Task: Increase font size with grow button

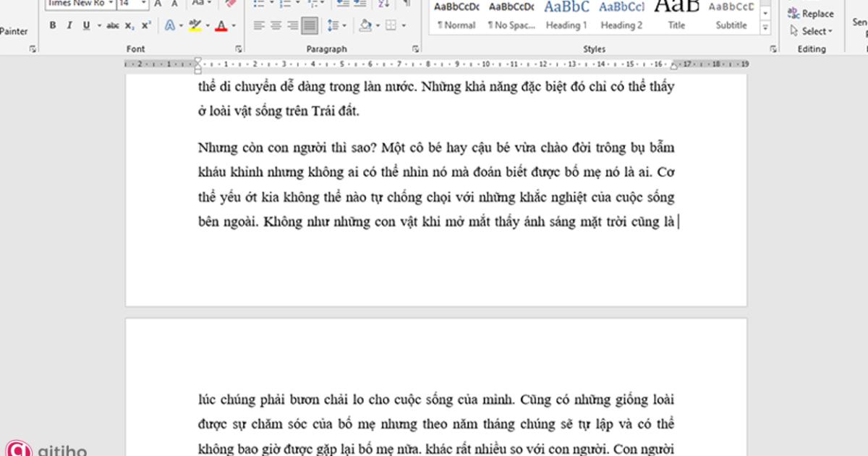Action: click(x=158, y=4)
